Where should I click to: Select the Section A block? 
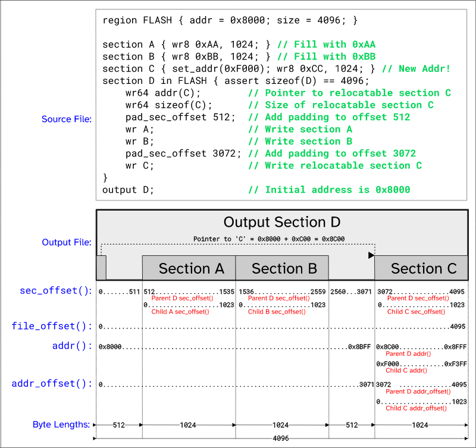tap(189, 268)
